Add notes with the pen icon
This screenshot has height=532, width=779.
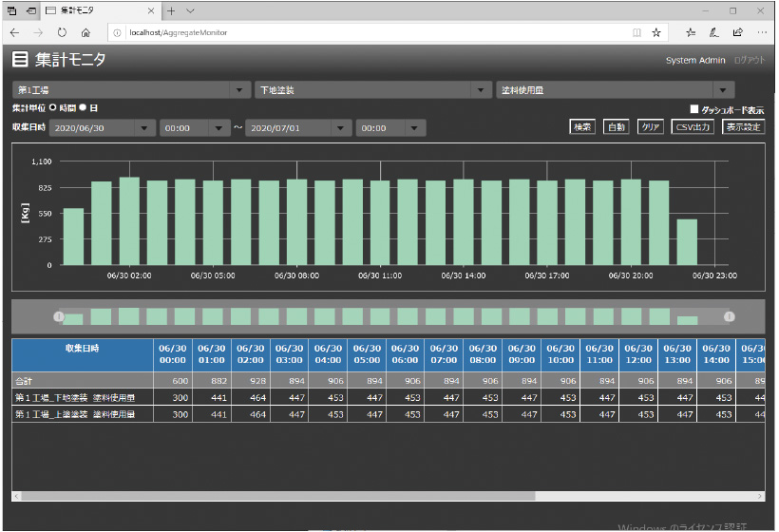click(x=713, y=33)
